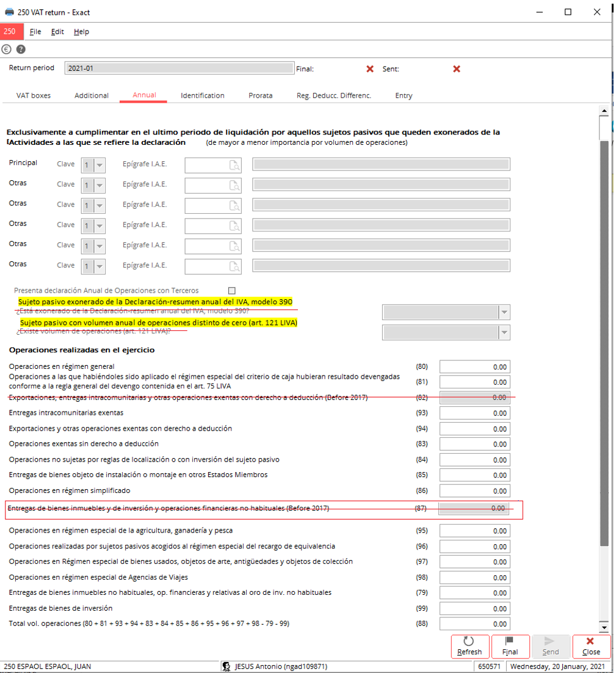
Task: Maximize the 250 VAT return window
Action: 568,12
